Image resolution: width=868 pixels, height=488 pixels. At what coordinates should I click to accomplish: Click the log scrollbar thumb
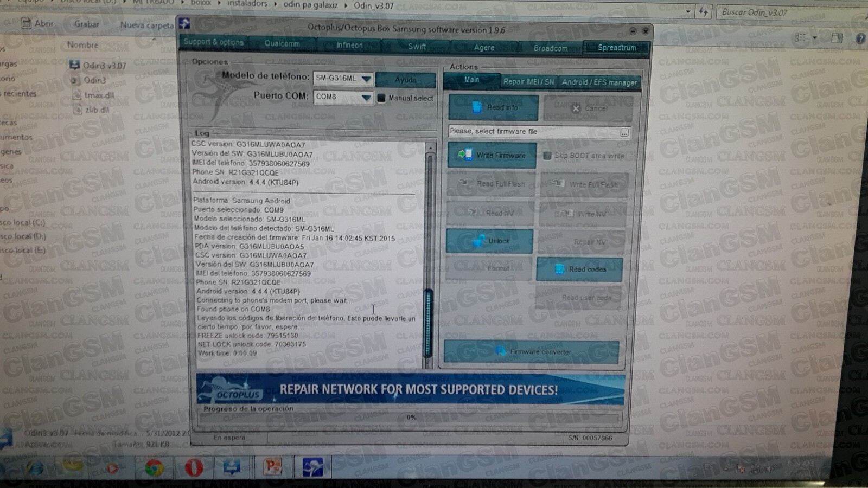[428, 323]
